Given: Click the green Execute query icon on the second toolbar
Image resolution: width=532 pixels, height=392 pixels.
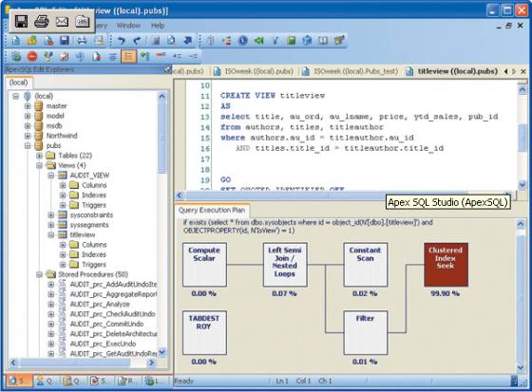Looking at the screenshot, I should tap(16, 56).
